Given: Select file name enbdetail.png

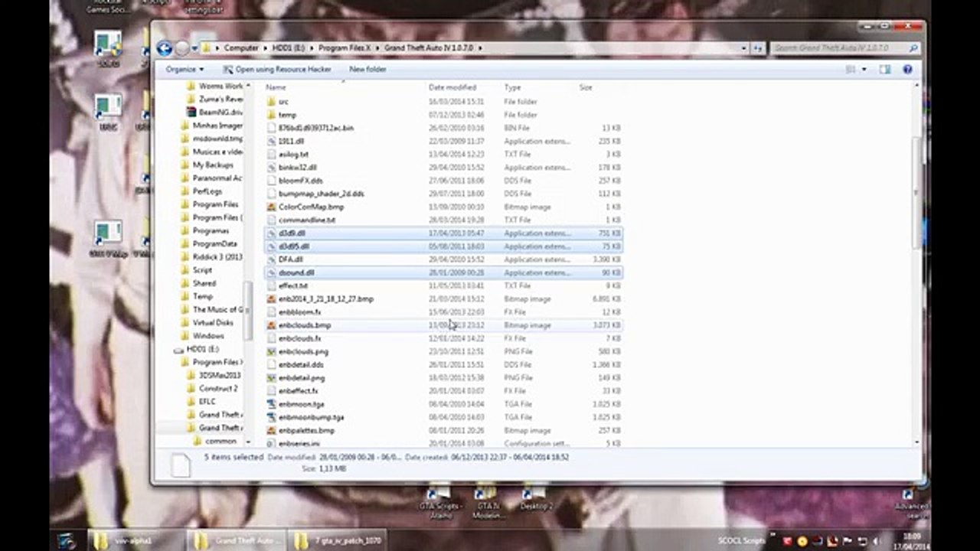Looking at the screenshot, I should coord(302,377).
